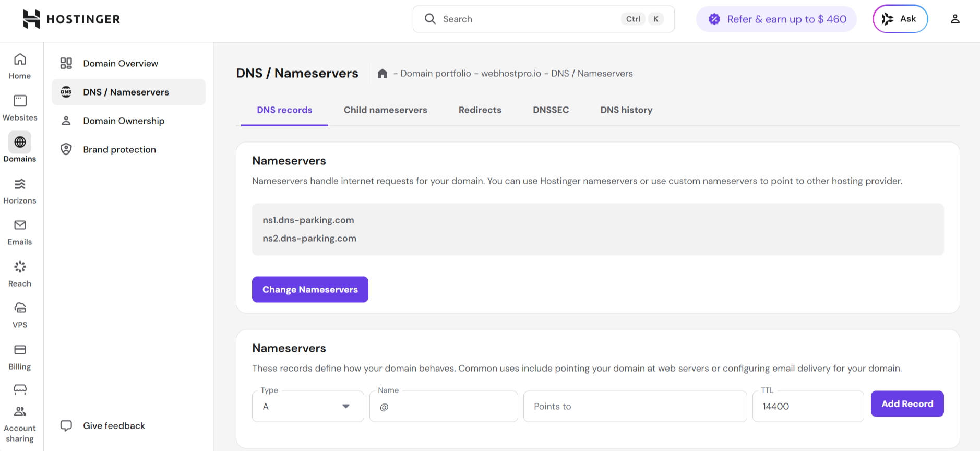Viewport: 980px width, 451px height.
Task: Click Domain portfolio in the breadcrumb
Action: point(436,74)
